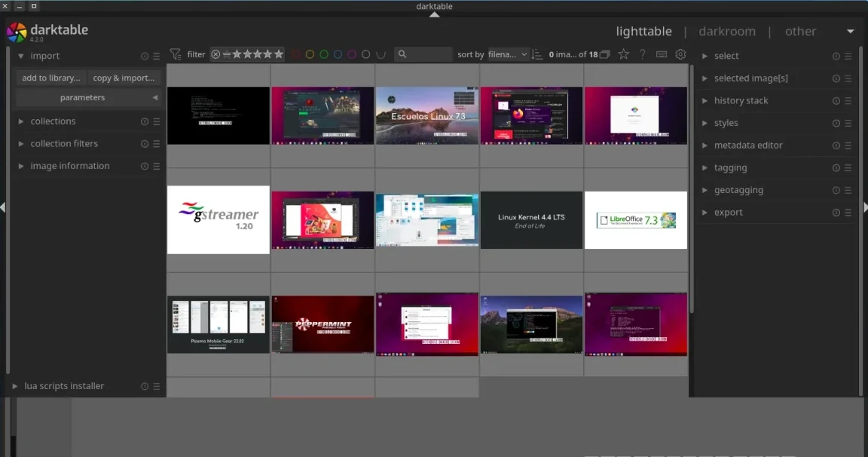Switch to darkroom view

[727, 32]
